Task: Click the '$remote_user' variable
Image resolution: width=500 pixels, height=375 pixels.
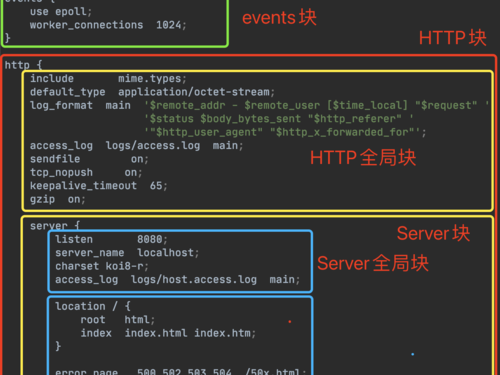Action: [x=282, y=105]
